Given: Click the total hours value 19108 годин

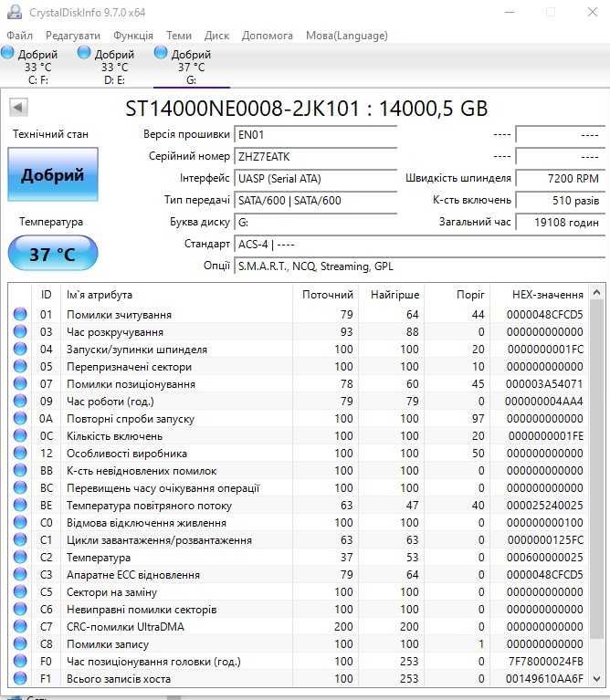Looking at the screenshot, I should click(560, 223).
